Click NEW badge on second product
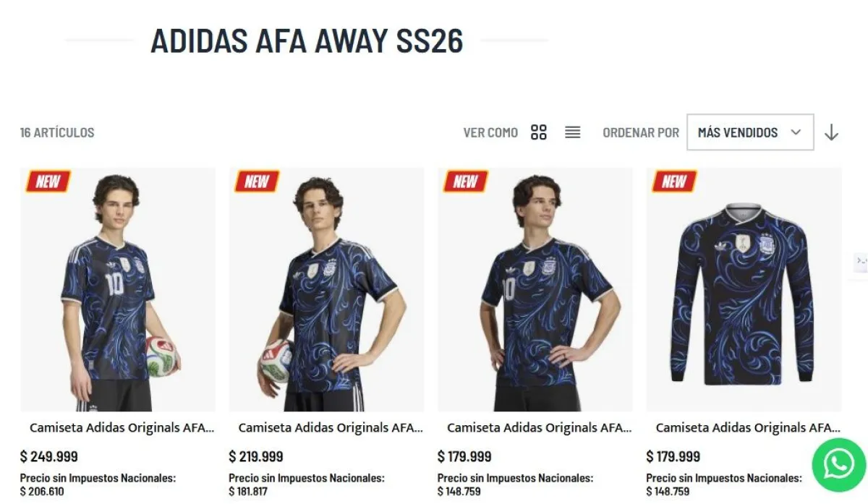Viewport: 868px width, 504px height. click(257, 181)
